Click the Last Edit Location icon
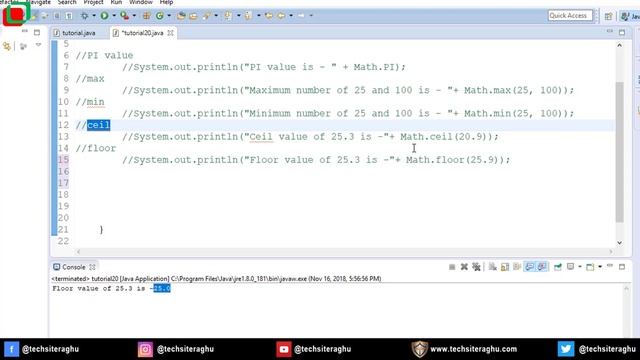 coord(269,16)
